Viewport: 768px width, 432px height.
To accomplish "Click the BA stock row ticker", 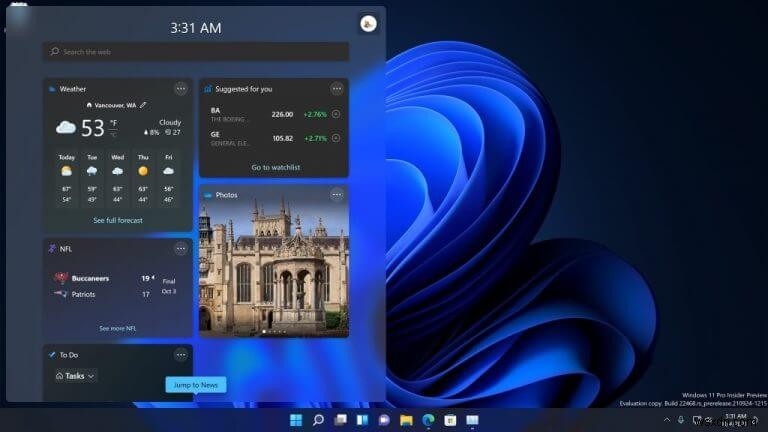I will (215, 110).
